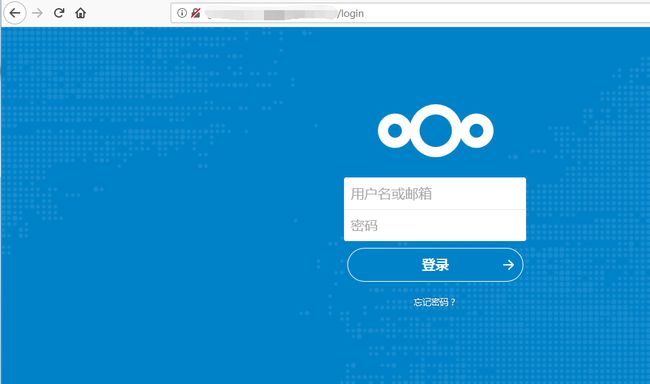Open site information icon in address bar
This screenshot has height=384, width=650.
click(x=182, y=13)
